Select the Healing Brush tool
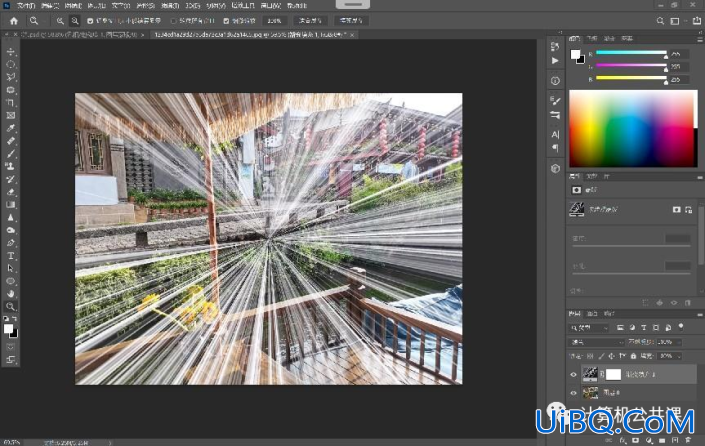The image size is (705, 446). point(10,141)
